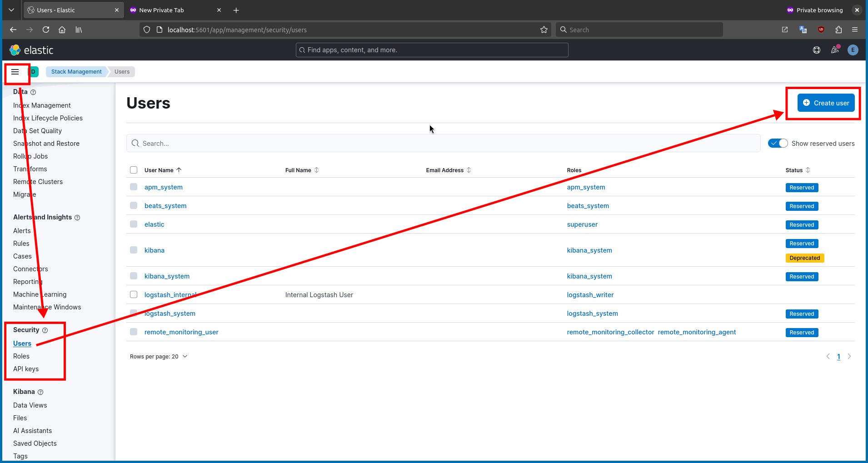
Task: Open the logstash_writer role link
Action: (590, 295)
